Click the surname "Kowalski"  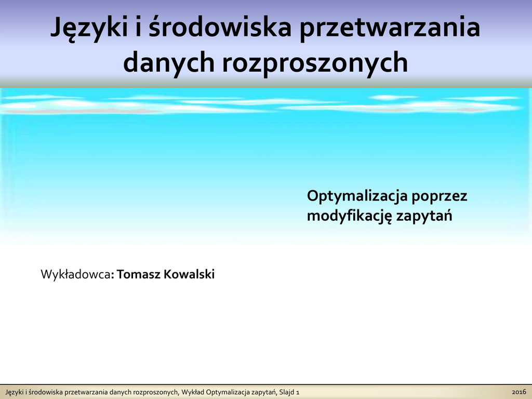tap(189, 274)
